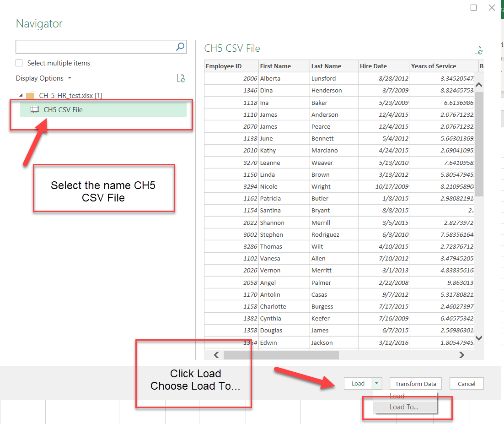Click the last name Wright cell
Screen dimensions: 504x424
(334, 186)
